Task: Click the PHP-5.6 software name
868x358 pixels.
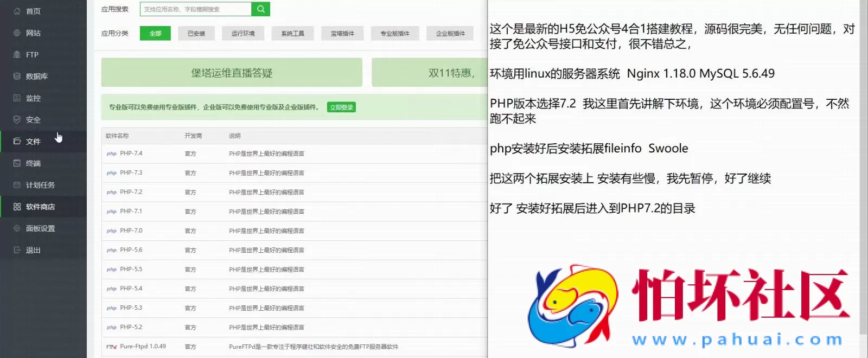Action: click(131, 250)
